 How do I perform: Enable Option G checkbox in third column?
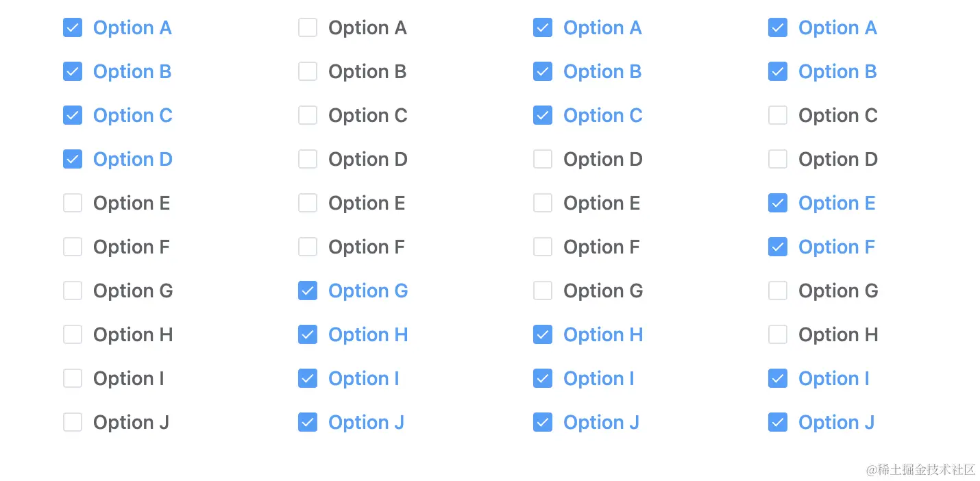[543, 291]
